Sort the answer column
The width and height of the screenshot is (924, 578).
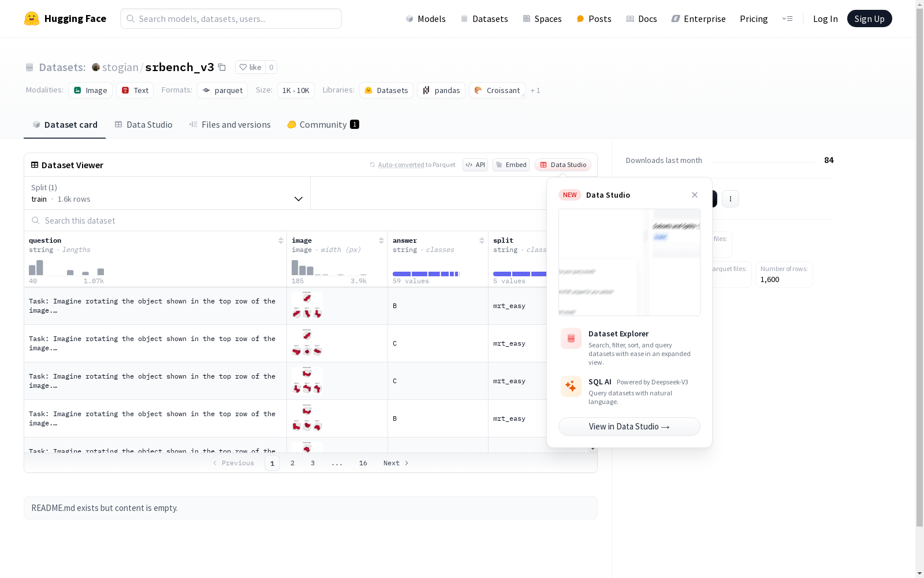[482, 240]
